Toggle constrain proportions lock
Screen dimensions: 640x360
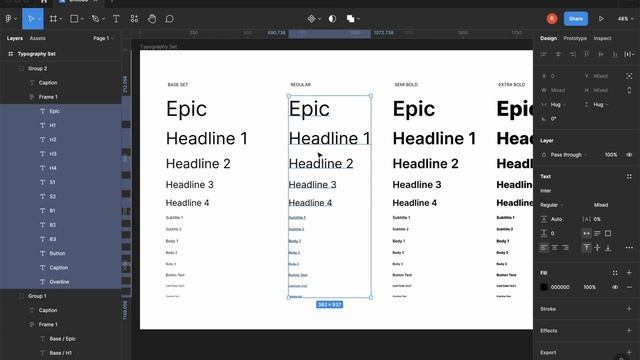629,90
